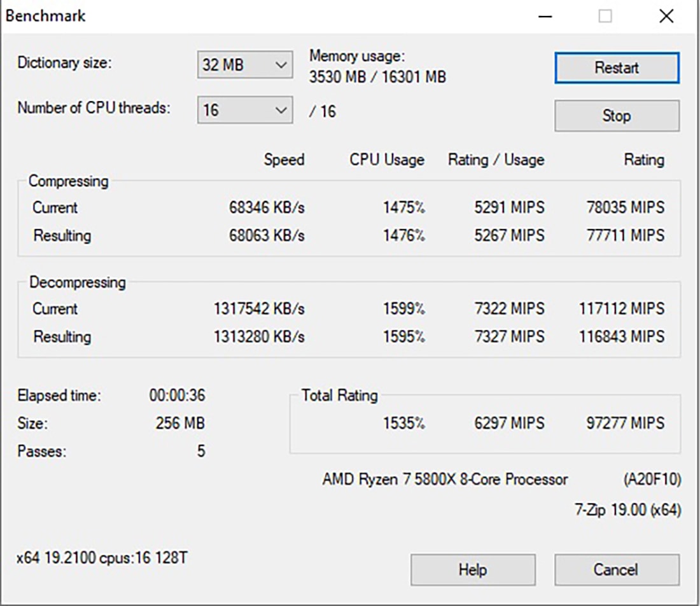
Task: Click the AMD Ryzen 7 5800X processor name
Action: click(x=445, y=479)
